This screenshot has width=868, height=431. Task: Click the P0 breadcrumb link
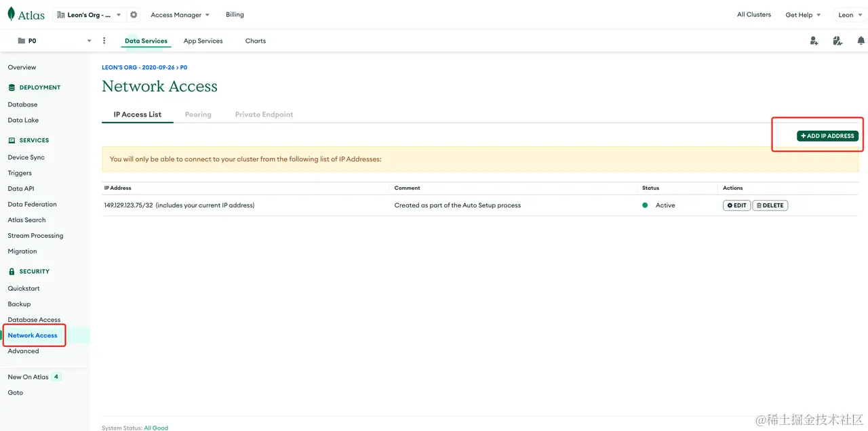[x=184, y=68]
